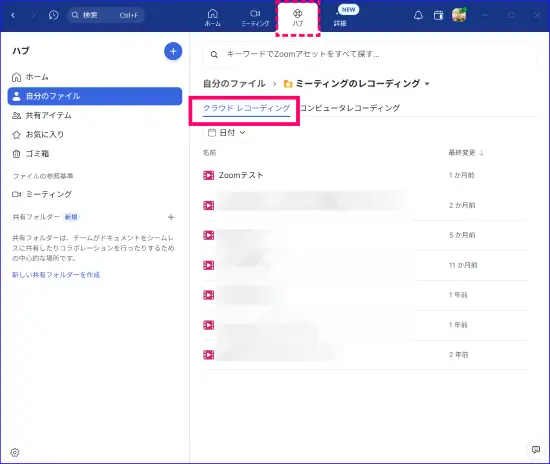
Task: Open the calendar panel icon
Action: (438, 15)
